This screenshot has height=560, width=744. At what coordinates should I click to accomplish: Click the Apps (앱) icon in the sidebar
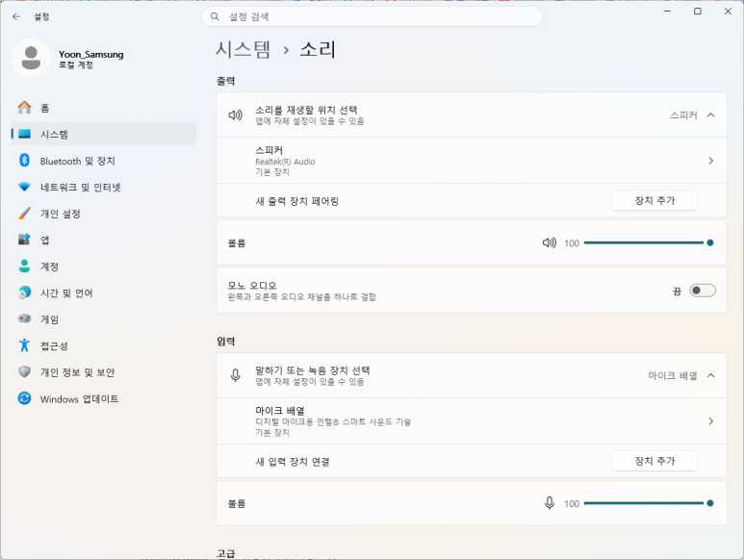(x=25, y=240)
